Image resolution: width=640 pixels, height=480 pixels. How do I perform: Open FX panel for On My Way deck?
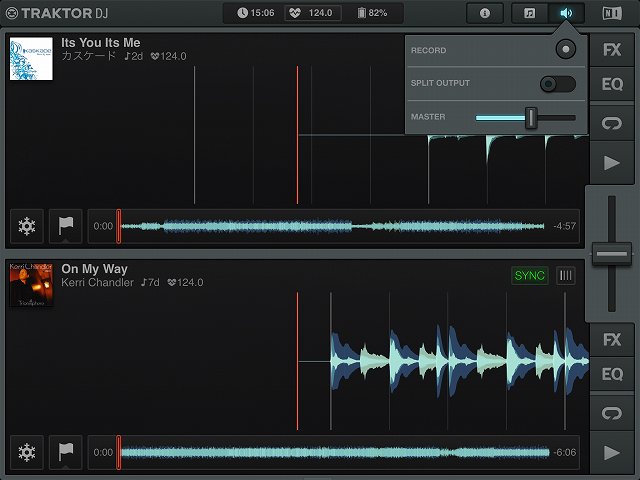[x=612, y=340]
